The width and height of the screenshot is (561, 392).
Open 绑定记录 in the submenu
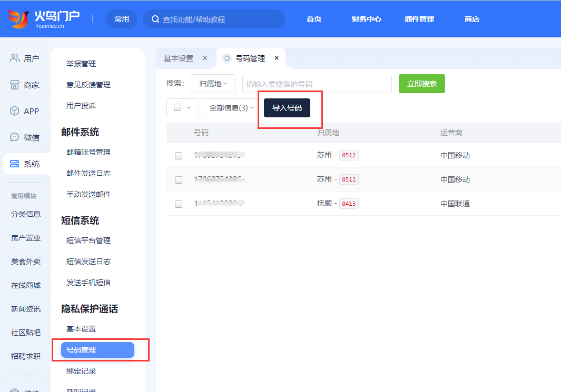coord(81,371)
